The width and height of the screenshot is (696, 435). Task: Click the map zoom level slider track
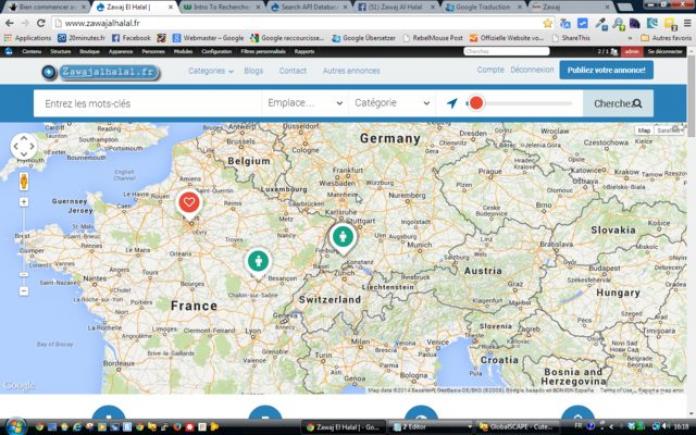pyautogui.click(x=24, y=247)
